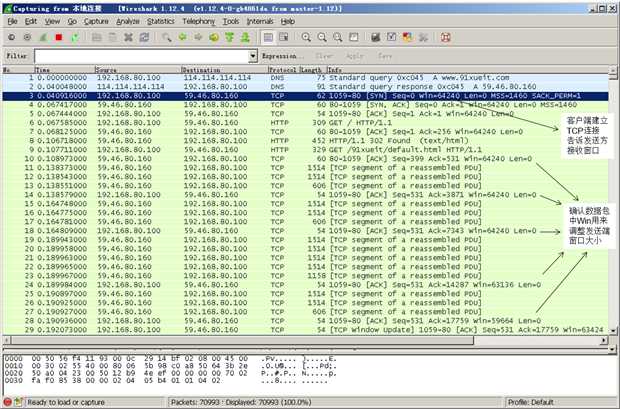Viewport: 620px width, 409px height.
Task: Open the File menu
Action: click(12, 21)
